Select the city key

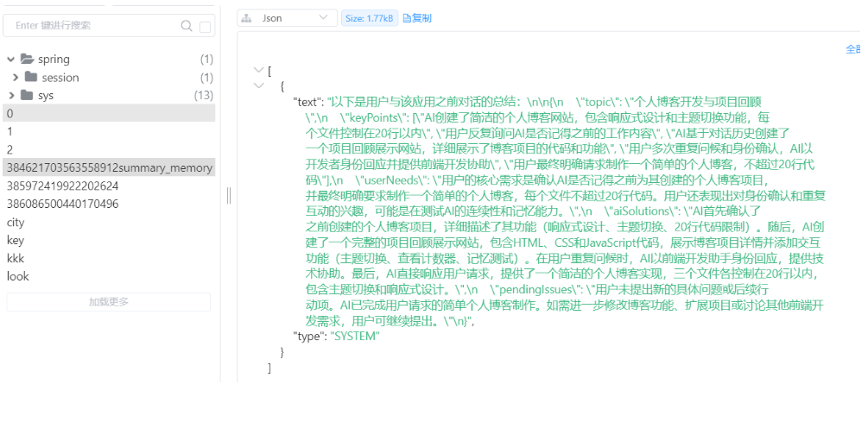click(109, 223)
